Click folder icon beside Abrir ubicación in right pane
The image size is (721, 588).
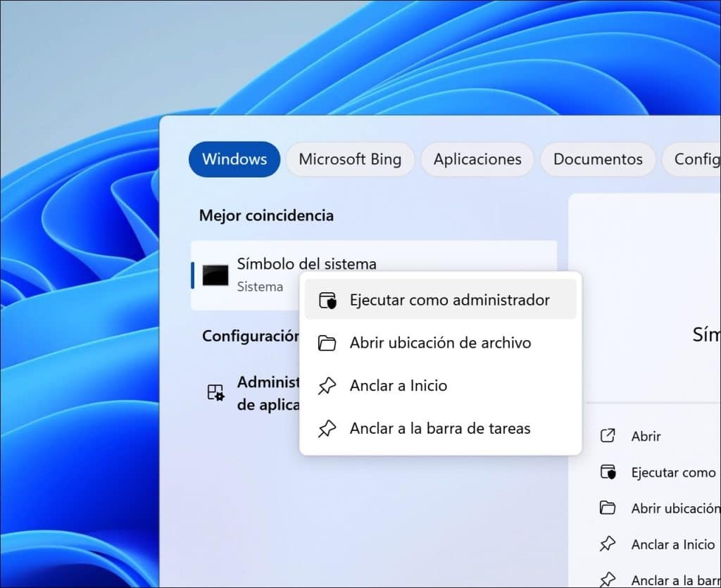pos(608,508)
